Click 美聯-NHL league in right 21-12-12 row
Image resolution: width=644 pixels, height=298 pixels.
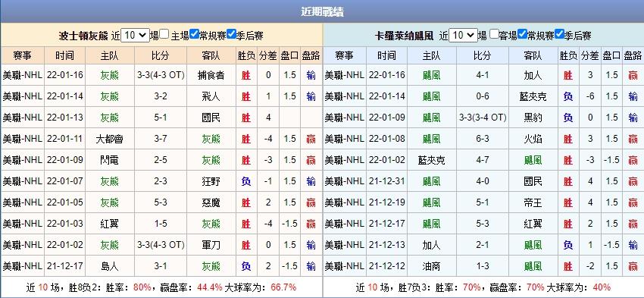click(345, 266)
